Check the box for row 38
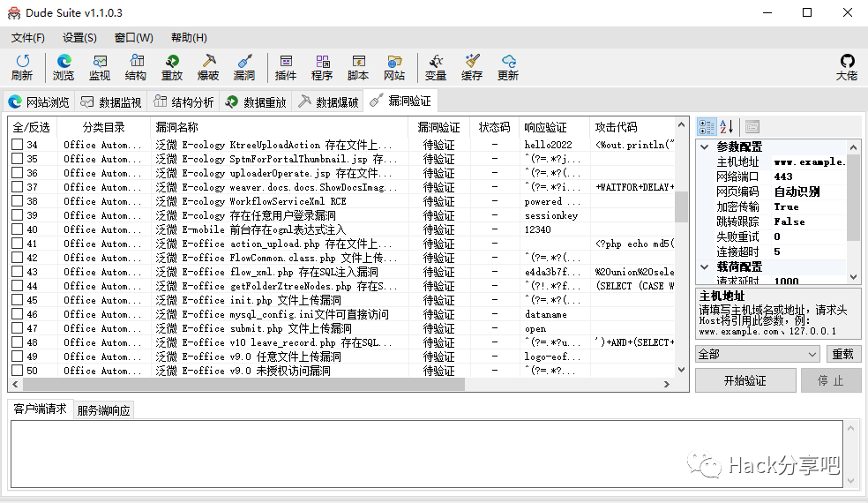This screenshot has width=868, height=503. (17, 201)
